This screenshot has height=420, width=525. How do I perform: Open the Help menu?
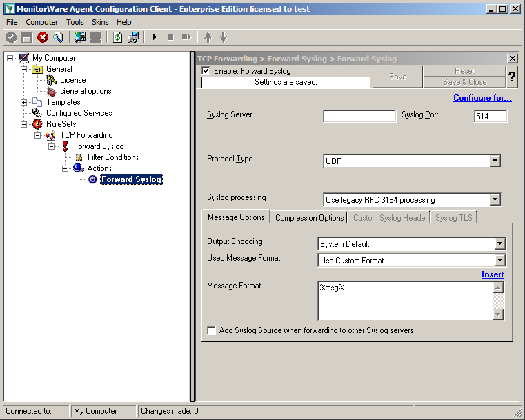[x=124, y=22]
